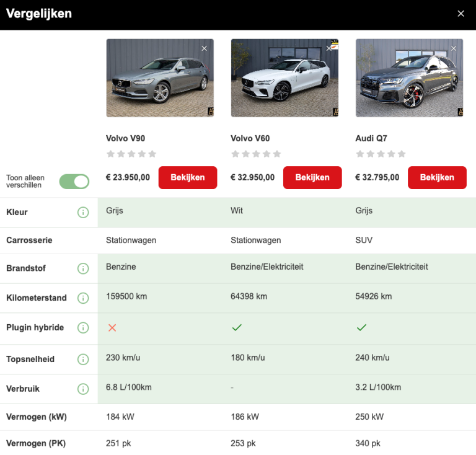Open the Volvo V60 title link
The height and width of the screenshot is (455, 476).
pyautogui.click(x=250, y=138)
